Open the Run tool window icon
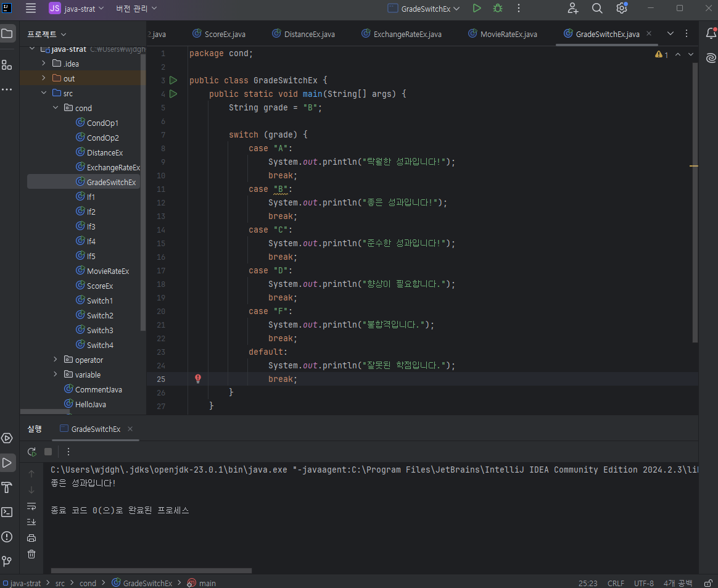The image size is (718, 588). tap(7, 463)
